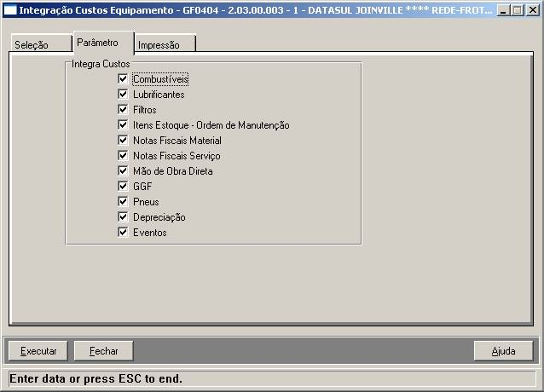Uncheck Notas Fiscais Material
The image size is (544, 392).
(x=123, y=140)
